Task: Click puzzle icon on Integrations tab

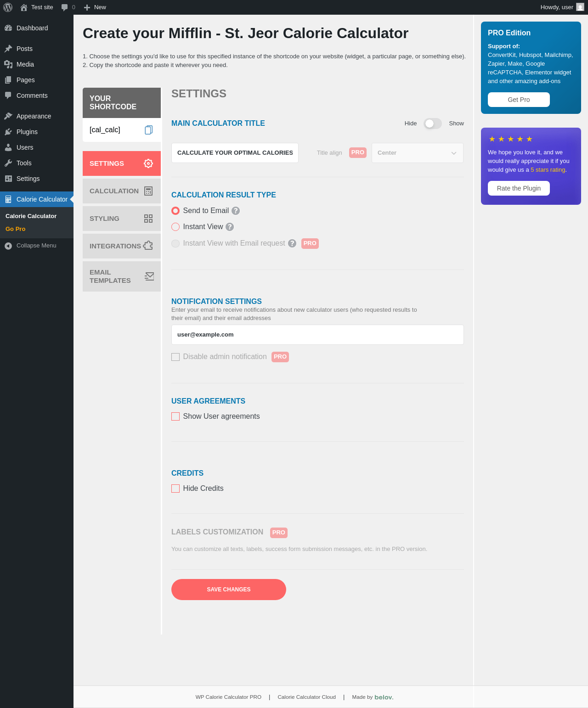Action: click(148, 246)
